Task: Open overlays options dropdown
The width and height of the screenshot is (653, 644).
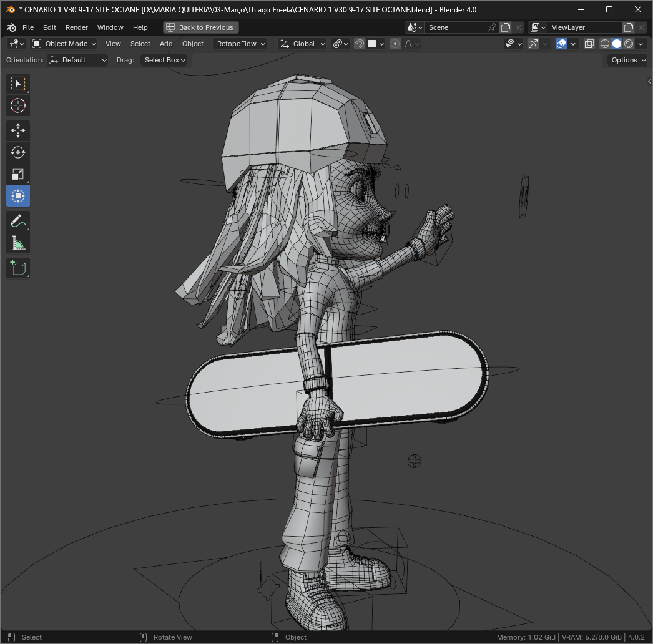Action: pyautogui.click(x=573, y=44)
